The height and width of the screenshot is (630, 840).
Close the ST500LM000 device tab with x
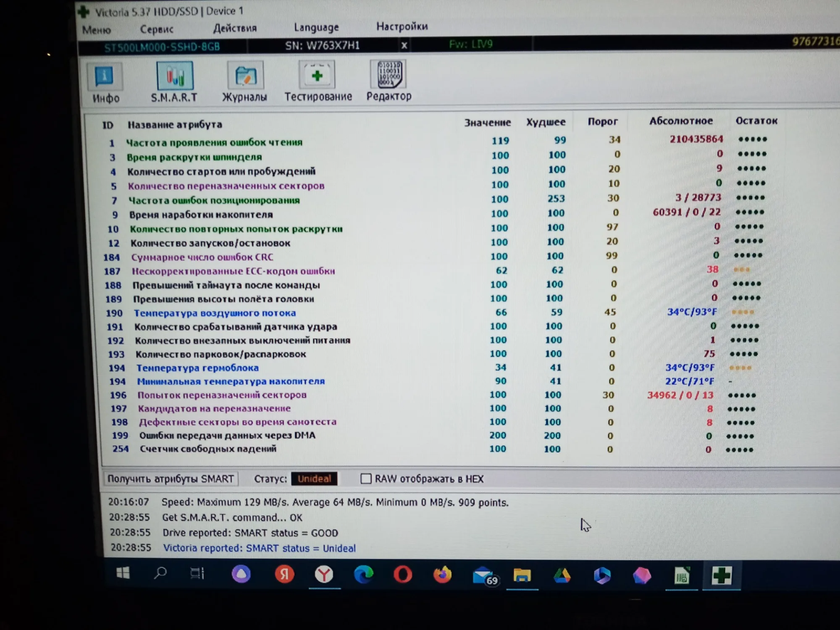click(x=404, y=45)
